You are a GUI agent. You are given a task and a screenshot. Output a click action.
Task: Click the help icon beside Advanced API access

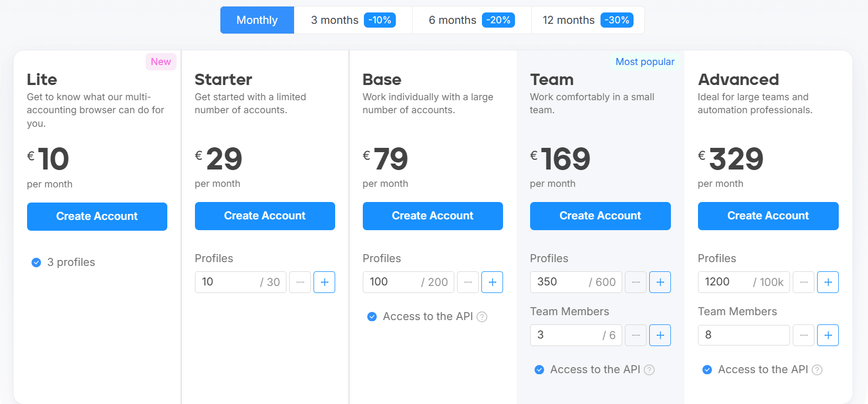coord(818,369)
